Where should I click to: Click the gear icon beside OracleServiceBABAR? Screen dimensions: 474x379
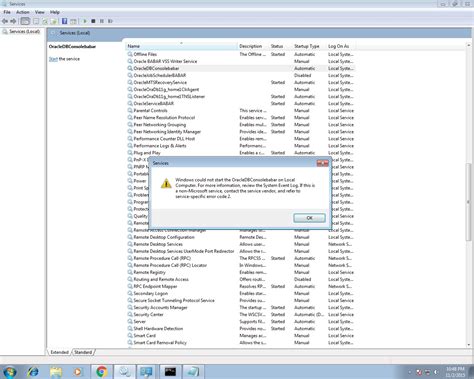[x=130, y=103]
